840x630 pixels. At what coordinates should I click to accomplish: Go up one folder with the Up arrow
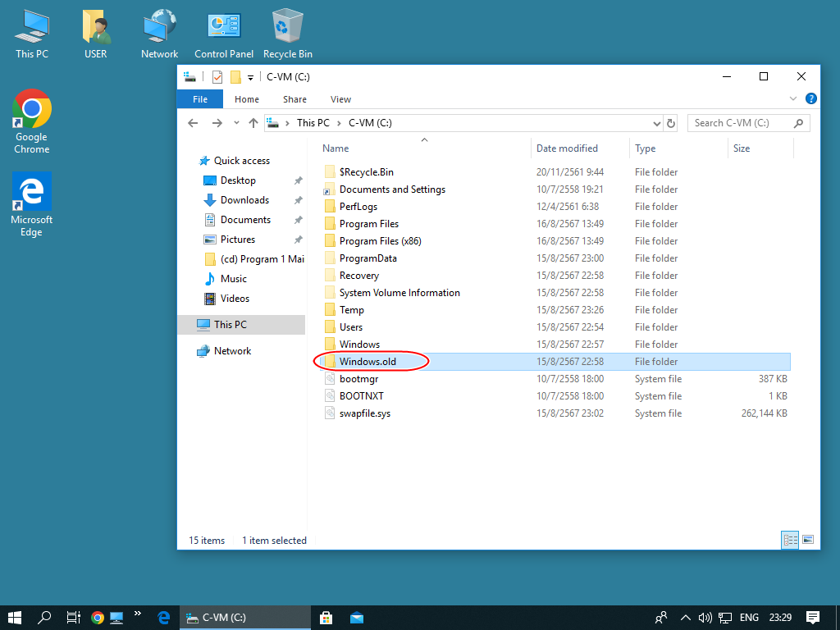pyautogui.click(x=253, y=123)
